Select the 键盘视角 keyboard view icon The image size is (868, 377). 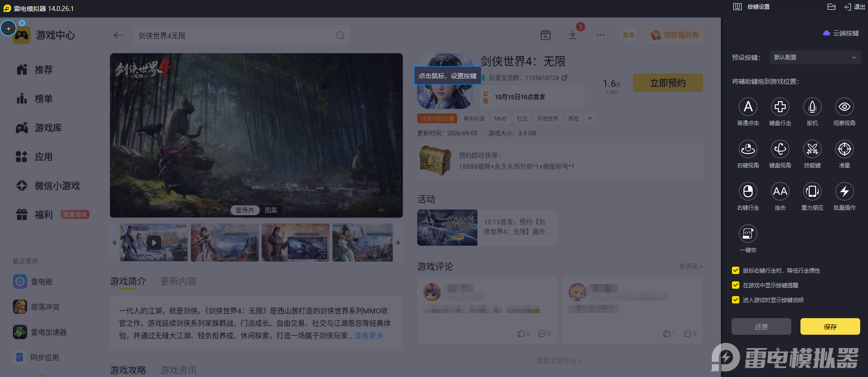pos(780,149)
